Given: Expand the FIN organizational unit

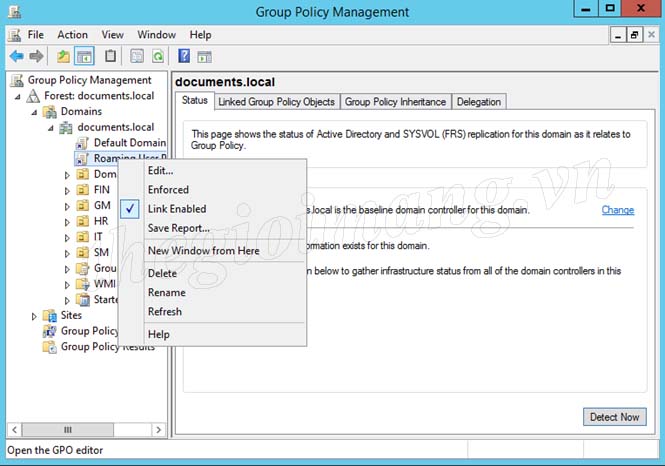Looking at the screenshot, I should [x=67, y=190].
